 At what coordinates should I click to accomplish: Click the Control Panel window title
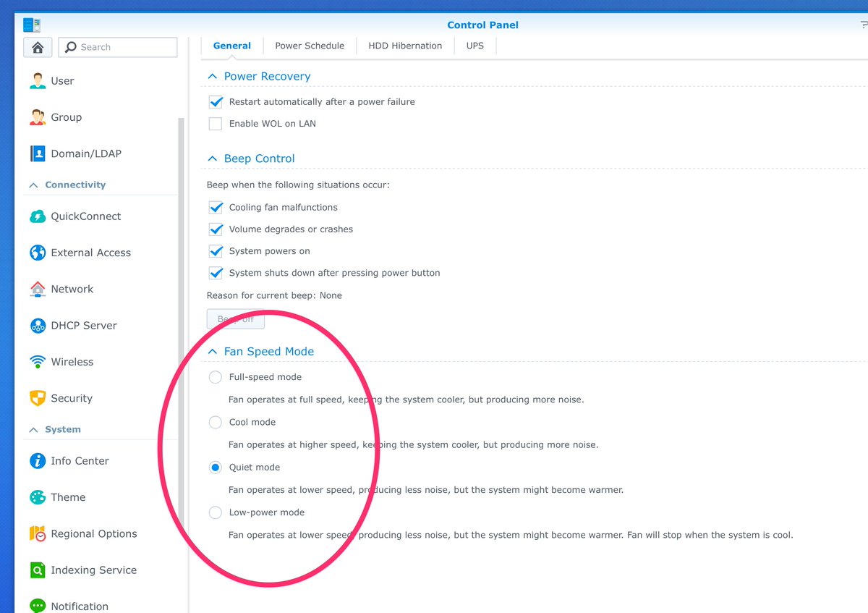[x=482, y=25]
